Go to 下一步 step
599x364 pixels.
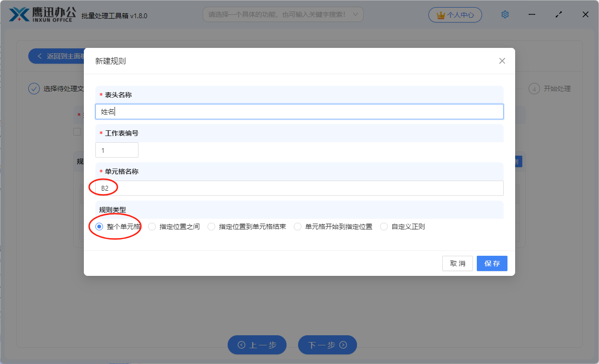327,345
